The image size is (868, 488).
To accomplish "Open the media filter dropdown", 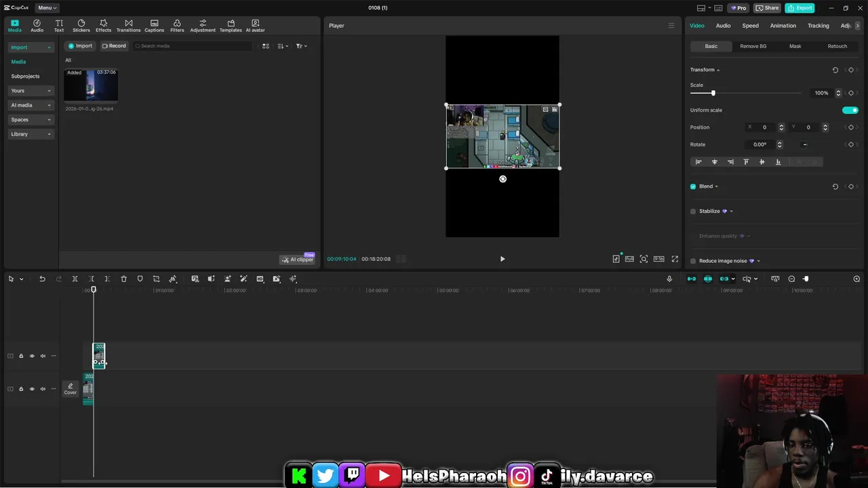I will click(302, 46).
